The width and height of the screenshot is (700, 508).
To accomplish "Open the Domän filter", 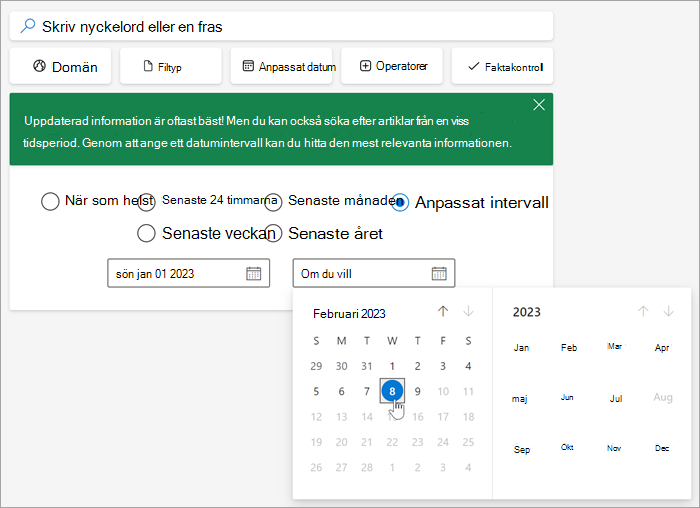I will pyautogui.click(x=60, y=66).
